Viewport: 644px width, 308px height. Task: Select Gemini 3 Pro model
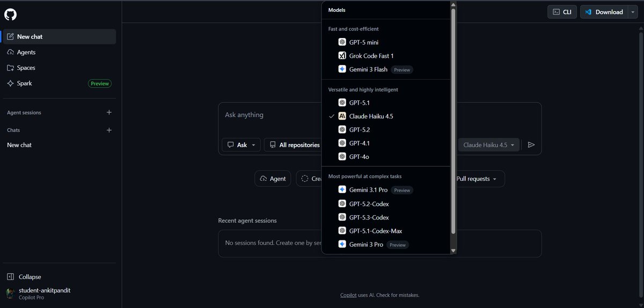pos(387,244)
